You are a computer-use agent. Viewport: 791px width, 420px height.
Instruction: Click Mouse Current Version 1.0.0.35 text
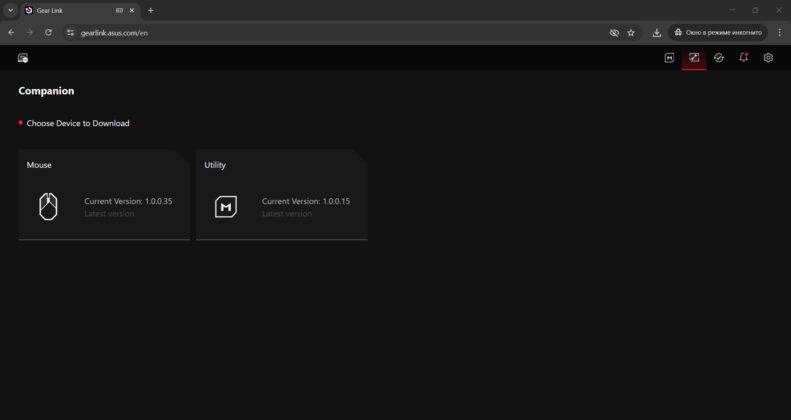coord(128,201)
